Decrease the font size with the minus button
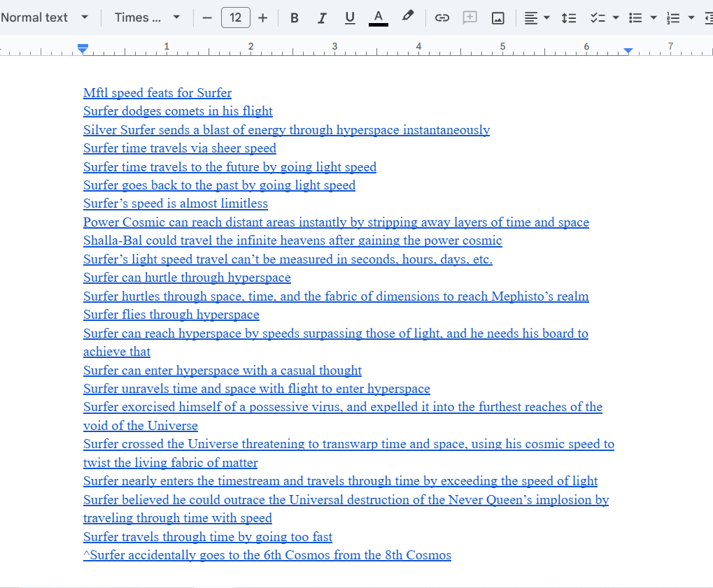This screenshot has height=588, width=713. 207,17
